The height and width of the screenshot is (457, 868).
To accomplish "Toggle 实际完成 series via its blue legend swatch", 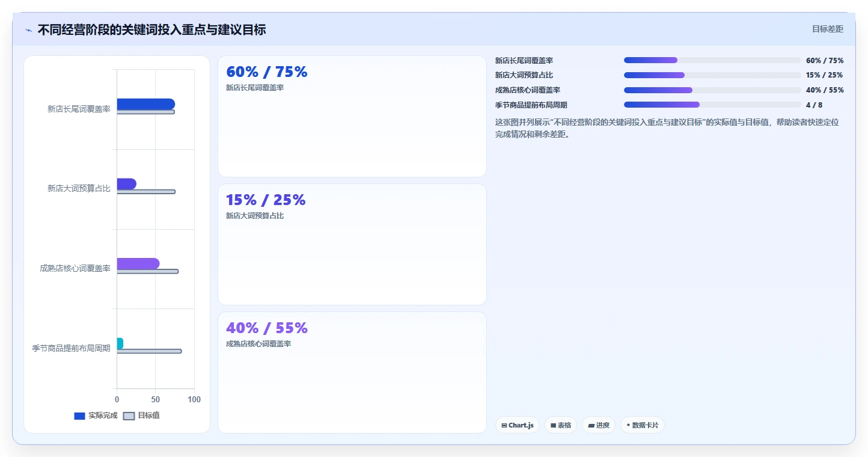I will click(x=79, y=416).
